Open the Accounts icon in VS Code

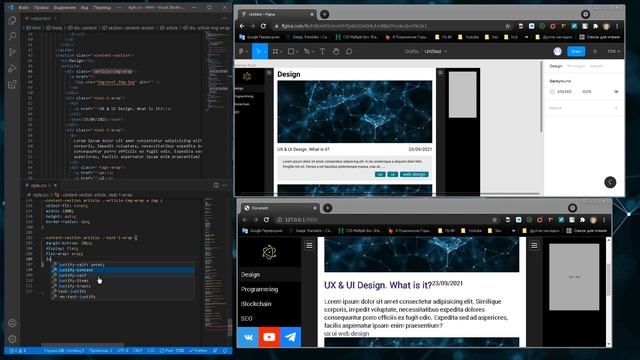(x=12, y=323)
